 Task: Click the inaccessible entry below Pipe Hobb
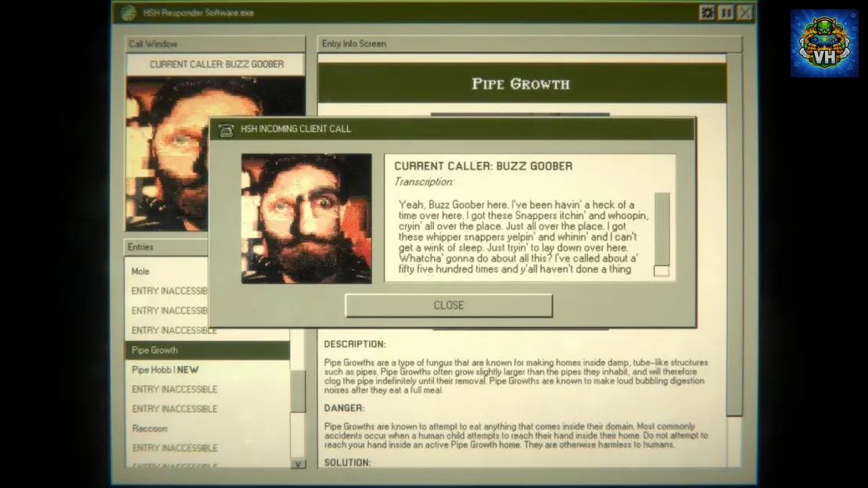pos(207,389)
